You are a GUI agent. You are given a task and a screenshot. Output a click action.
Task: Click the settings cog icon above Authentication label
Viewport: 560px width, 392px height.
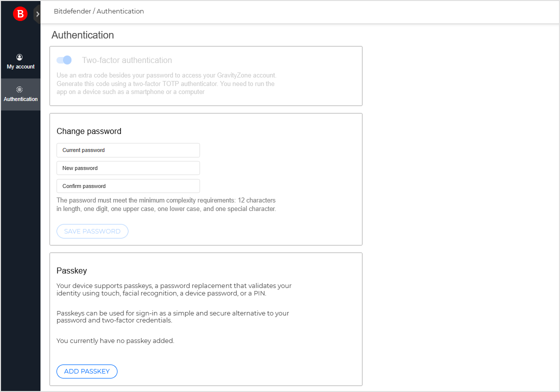pos(19,89)
